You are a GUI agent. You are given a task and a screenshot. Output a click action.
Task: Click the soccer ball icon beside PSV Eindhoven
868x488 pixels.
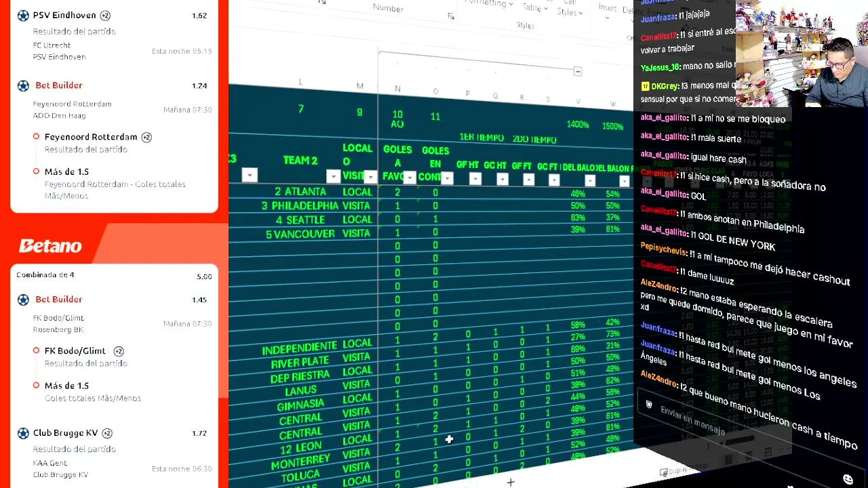pos(23,15)
